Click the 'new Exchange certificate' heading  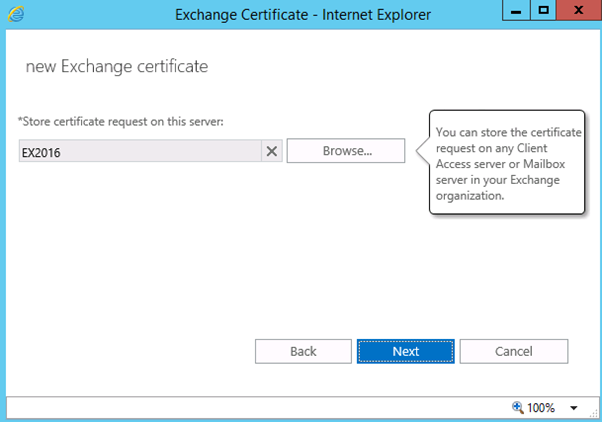117,66
